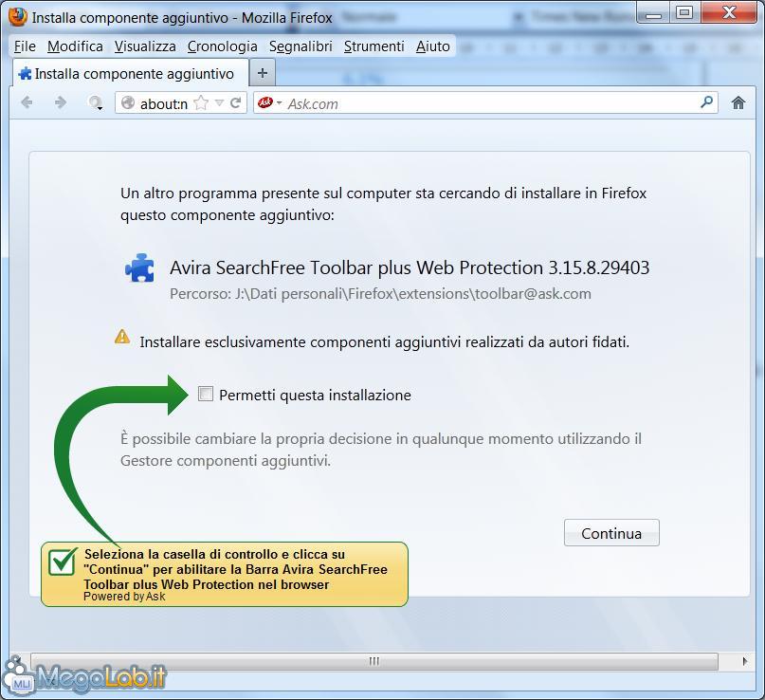The width and height of the screenshot is (765, 700).
Task: Open the URL history dropdown arrow
Action: point(219,103)
